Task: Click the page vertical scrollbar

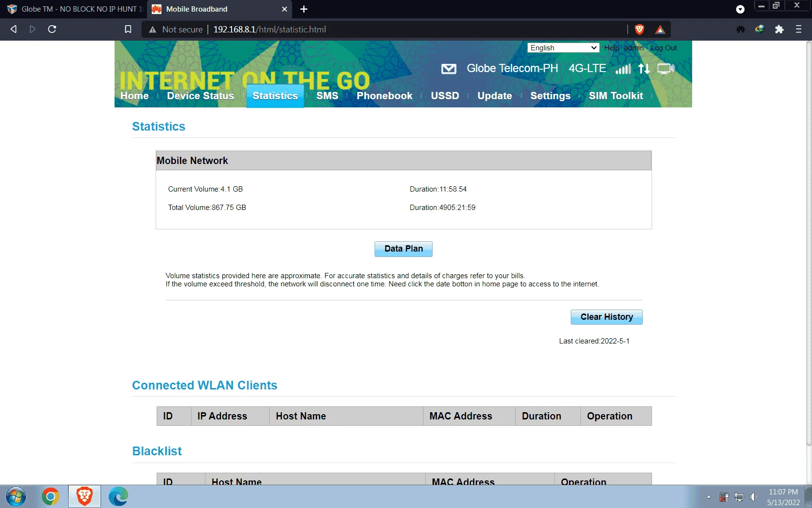Action: [x=809, y=244]
